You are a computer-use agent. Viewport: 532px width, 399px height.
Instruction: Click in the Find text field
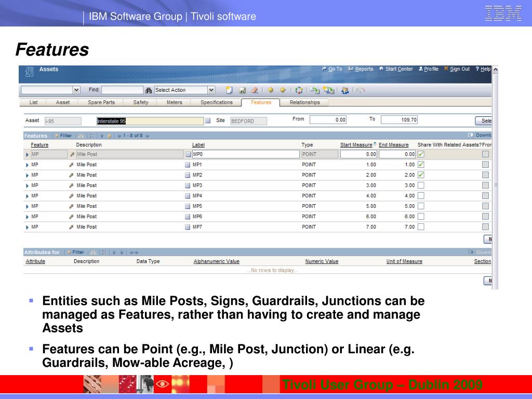123,90
